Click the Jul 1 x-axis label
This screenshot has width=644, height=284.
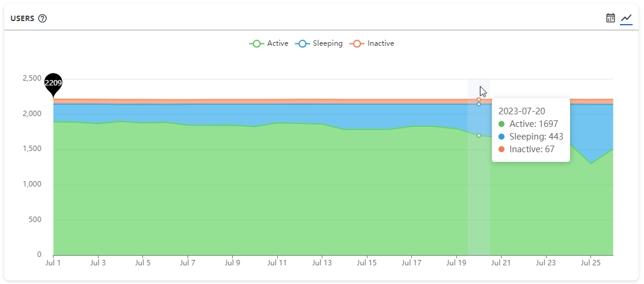click(x=54, y=263)
